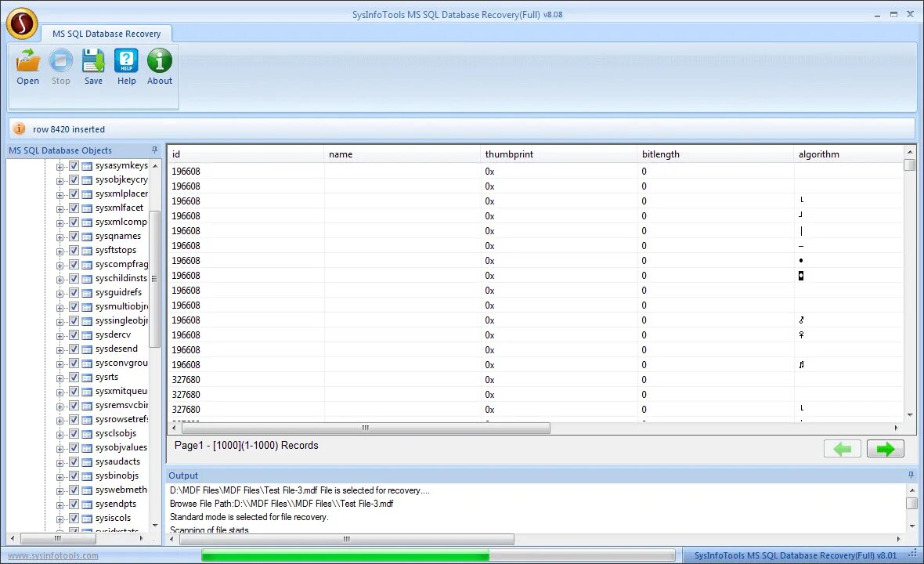
Task: Uncheck the sysbinobjs checkbox
Action: tap(73, 475)
